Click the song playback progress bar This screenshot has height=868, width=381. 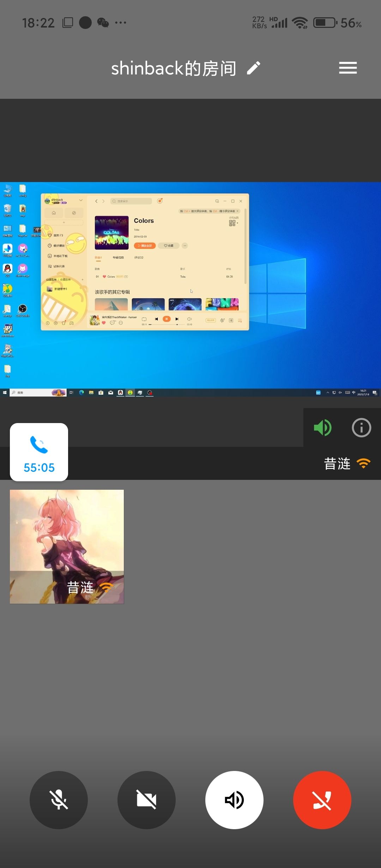[x=166, y=325]
